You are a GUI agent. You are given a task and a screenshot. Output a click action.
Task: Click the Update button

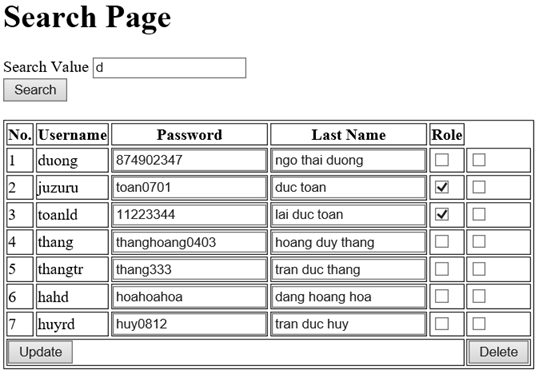40,352
